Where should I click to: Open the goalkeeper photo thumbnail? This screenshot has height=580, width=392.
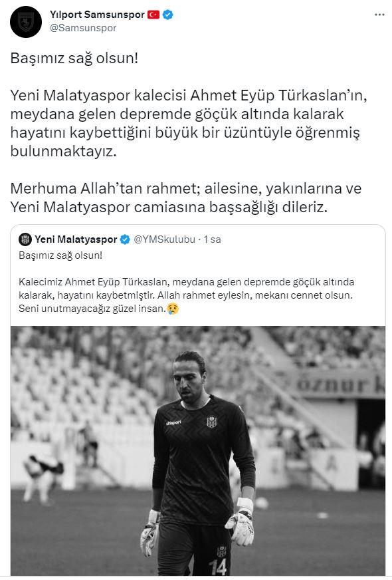198,450
